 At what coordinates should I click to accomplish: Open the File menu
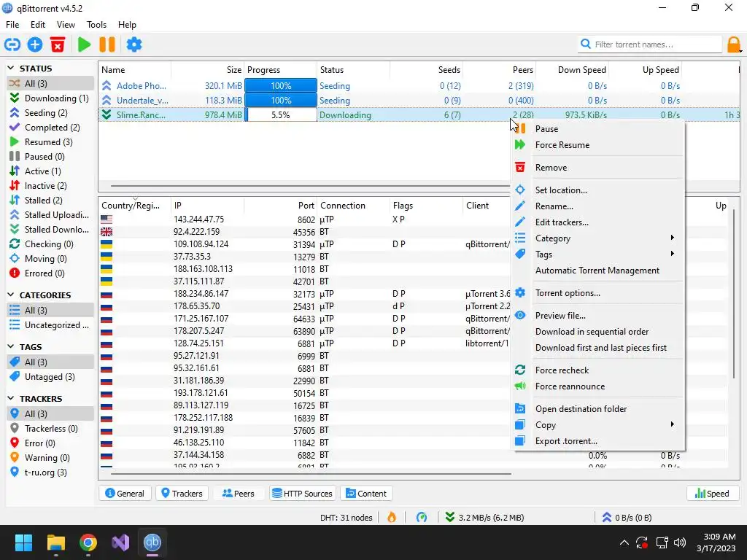12,25
